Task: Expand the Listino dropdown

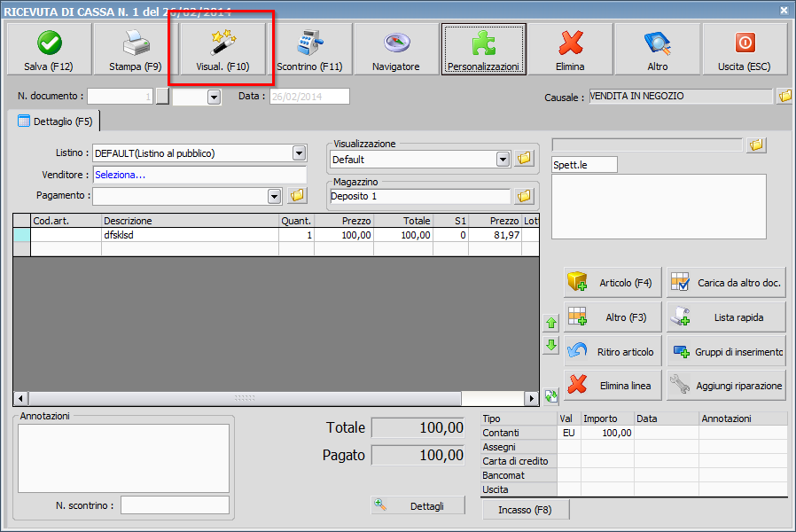Action: (299, 153)
